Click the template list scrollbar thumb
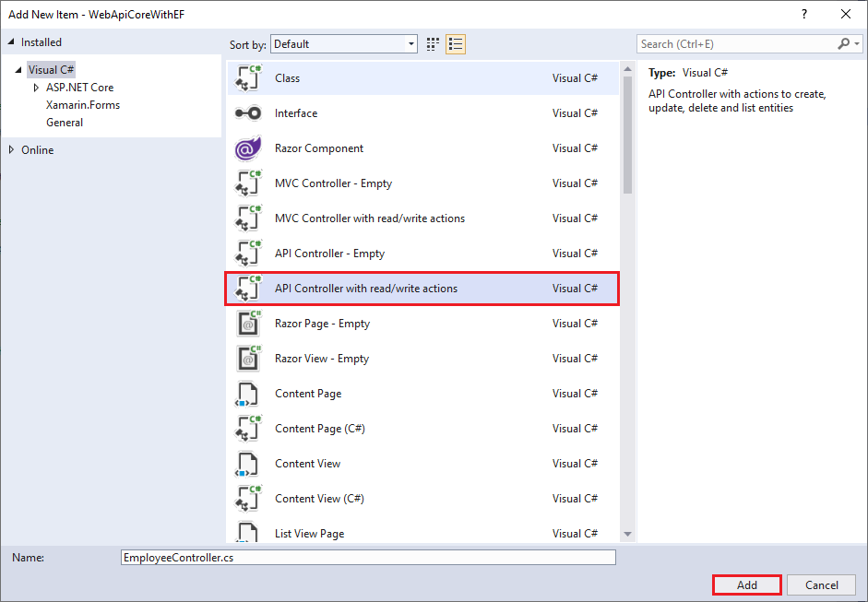Screen dimensions: 868x602 tap(627, 135)
